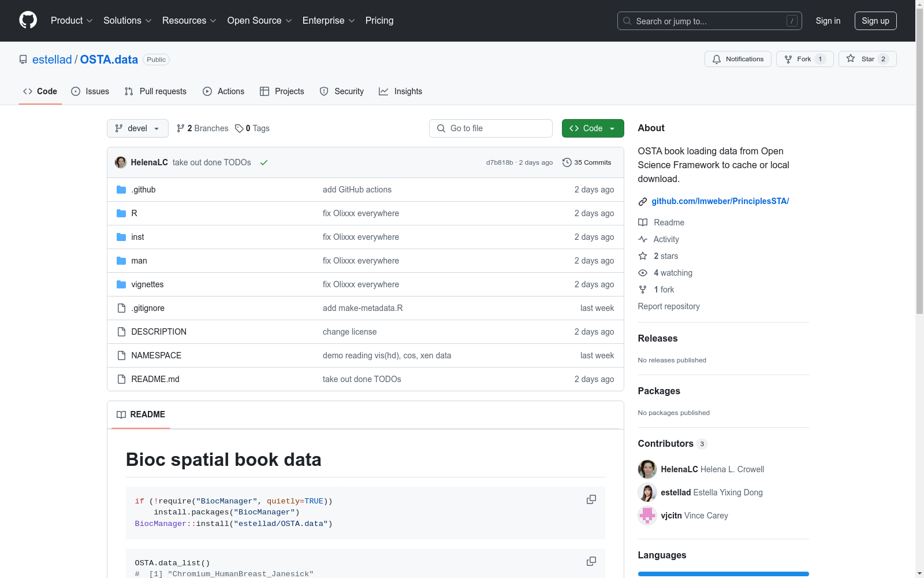This screenshot has width=924, height=578.
Task: Click the Activity pulse icon
Action: pyautogui.click(x=643, y=239)
